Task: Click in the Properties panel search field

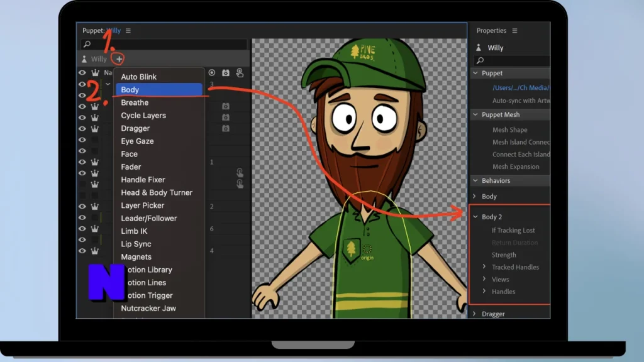Action: 512,60
